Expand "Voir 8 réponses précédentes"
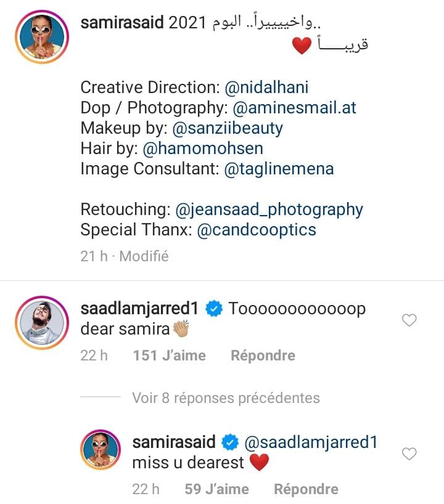This screenshot has width=444, height=504. [226, 398]
